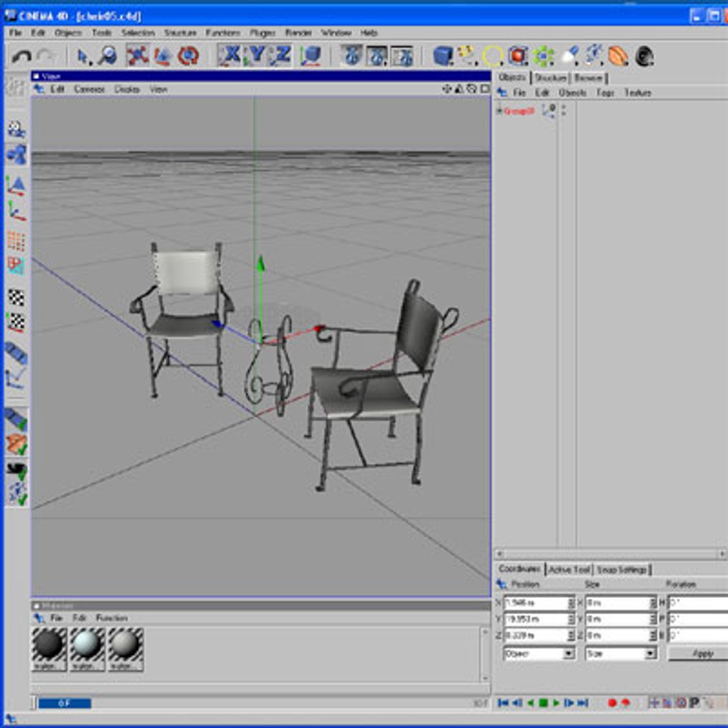This screenshot has height=728, width=728.
Task: Select the live selection arrow tool
Action: click(83, 57)
